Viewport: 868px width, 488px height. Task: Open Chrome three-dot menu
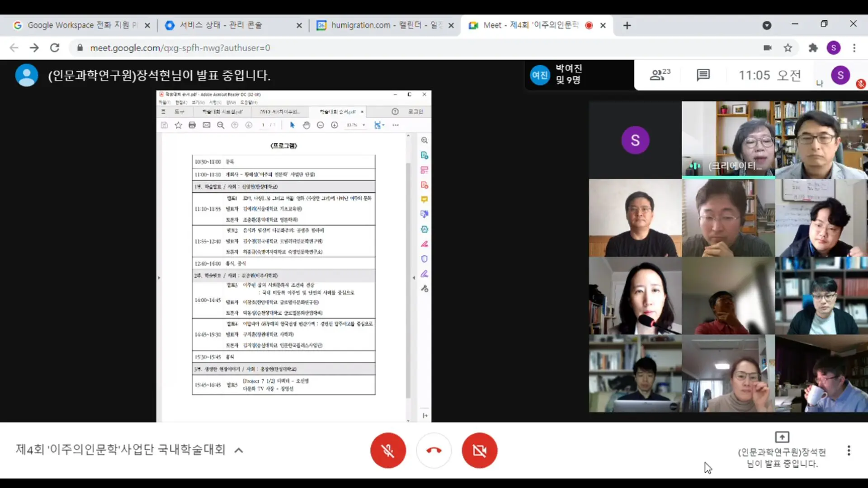click(854, 48)
